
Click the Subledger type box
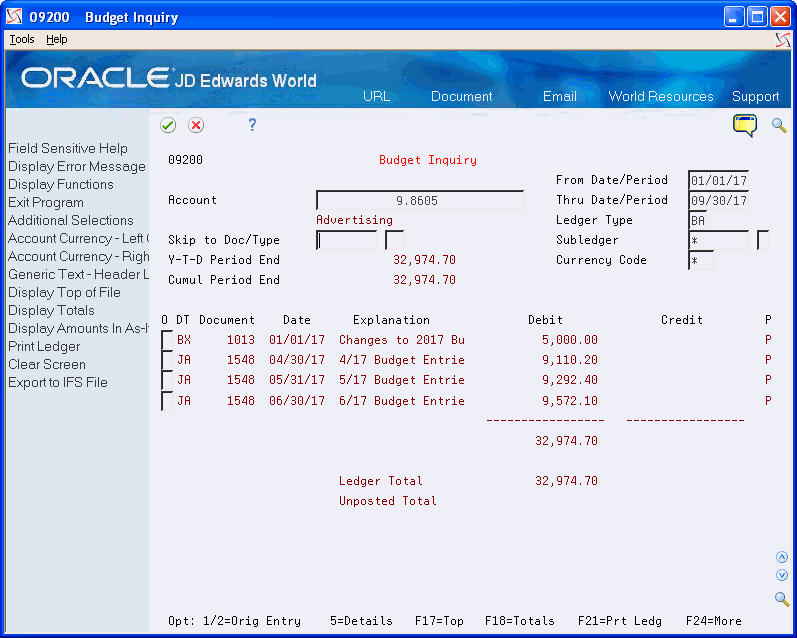[762, 240]
